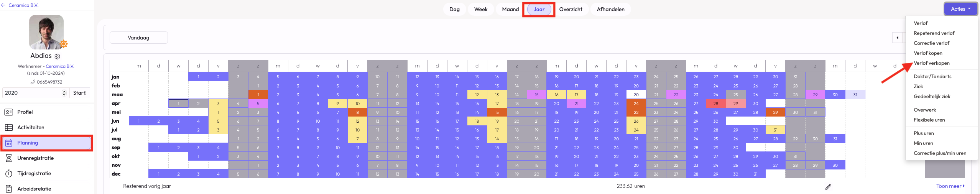Click Abdias's profile photo
980x194 pixels.
coord(46,32)
